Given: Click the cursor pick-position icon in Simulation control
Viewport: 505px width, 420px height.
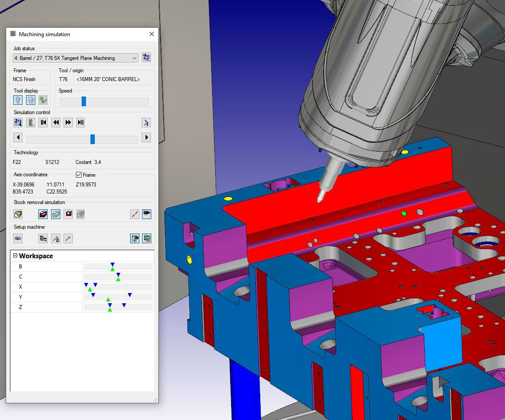Looking at the screenshot, I should click(146, 123).
